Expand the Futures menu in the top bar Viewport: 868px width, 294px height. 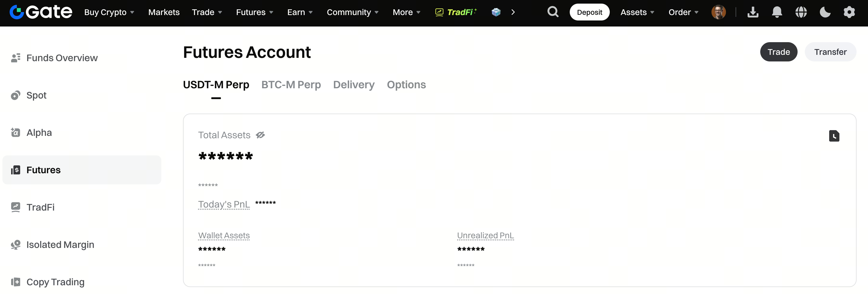(254, 12)
